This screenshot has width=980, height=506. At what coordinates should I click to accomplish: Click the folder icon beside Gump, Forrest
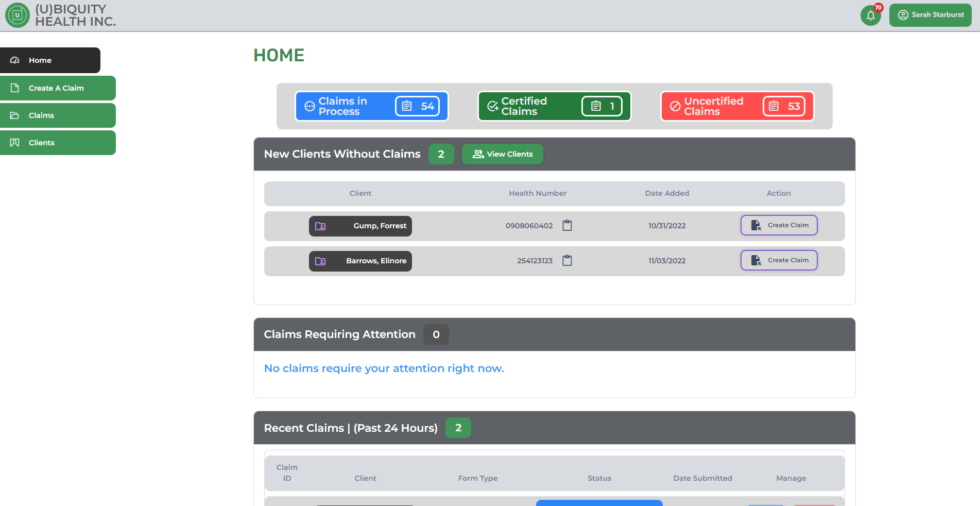pyautogui.click(x=320, y=226)
